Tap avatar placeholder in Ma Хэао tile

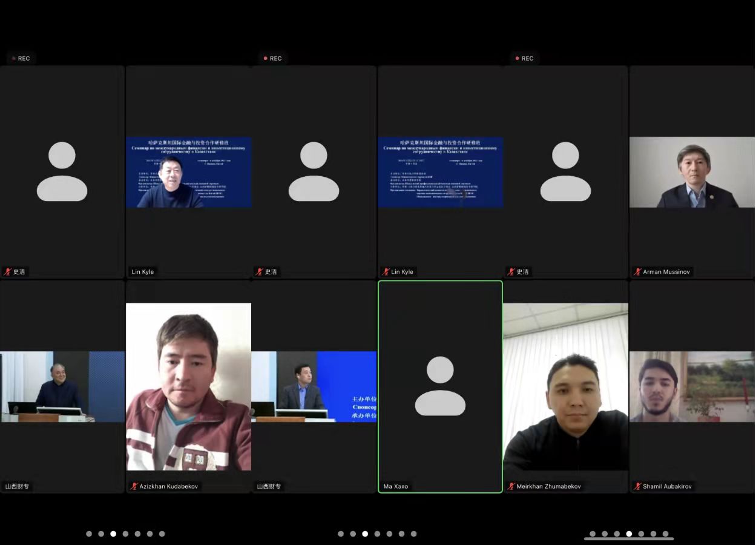440,386
